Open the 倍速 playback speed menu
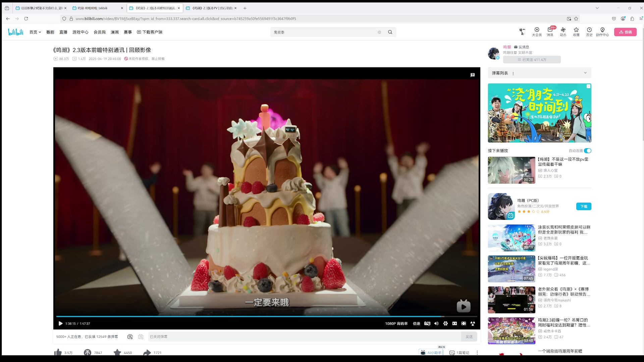The height and width of the screenshot is (362, 644). point(417,323)
